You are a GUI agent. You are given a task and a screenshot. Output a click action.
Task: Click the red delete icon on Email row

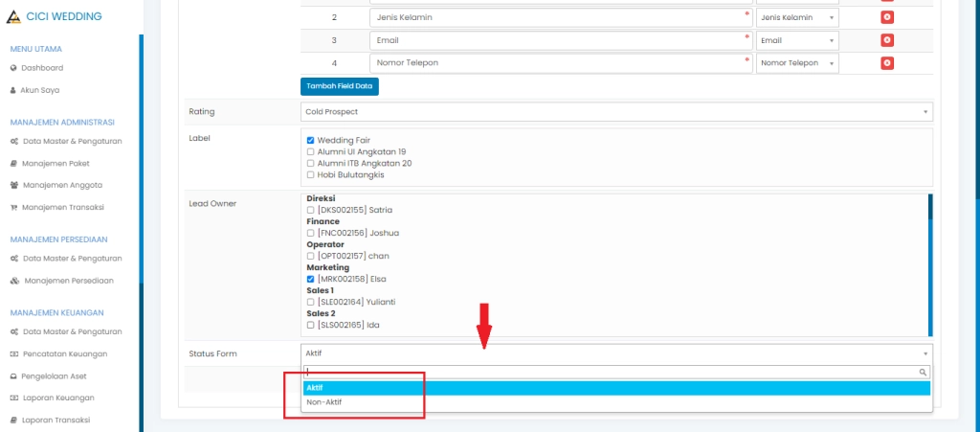887,40
